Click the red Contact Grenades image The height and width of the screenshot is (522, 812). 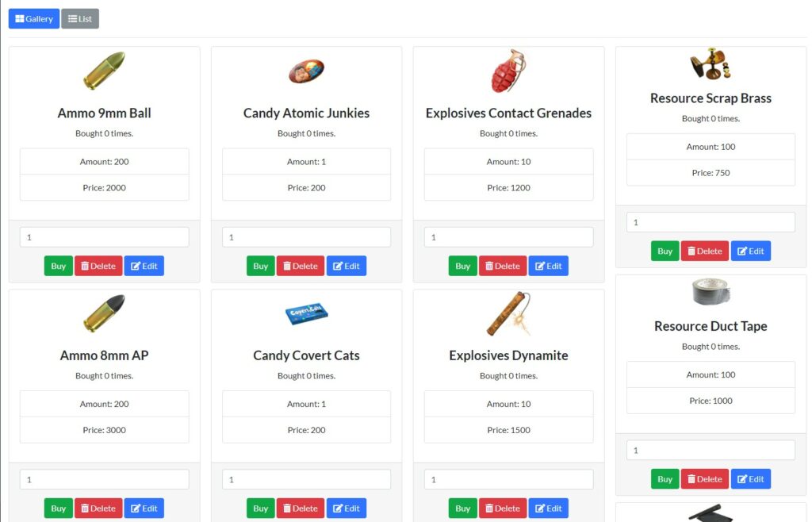click(x=508, y=71)
